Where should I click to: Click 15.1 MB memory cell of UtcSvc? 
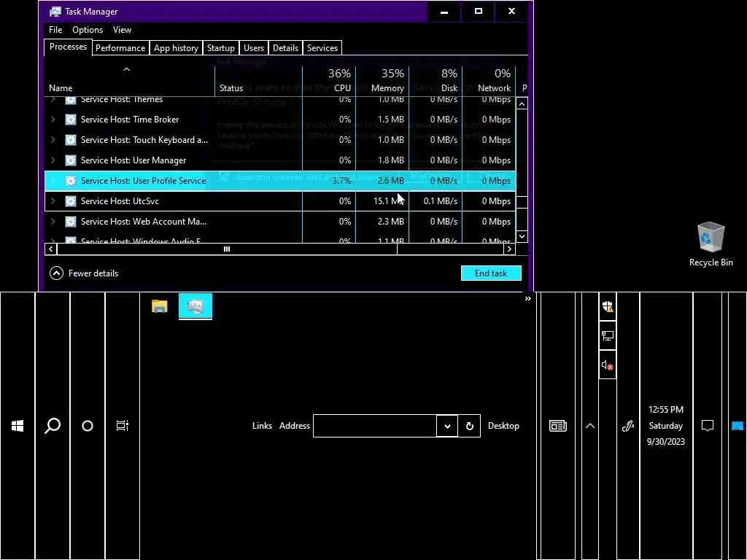(382, 201)
